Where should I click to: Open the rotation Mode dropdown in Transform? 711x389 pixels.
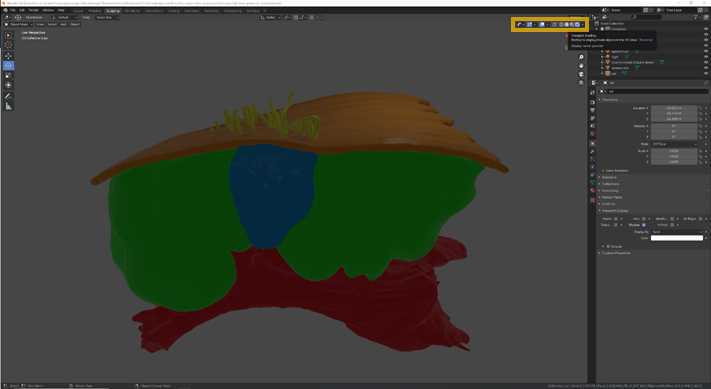[x=674, y=144]
